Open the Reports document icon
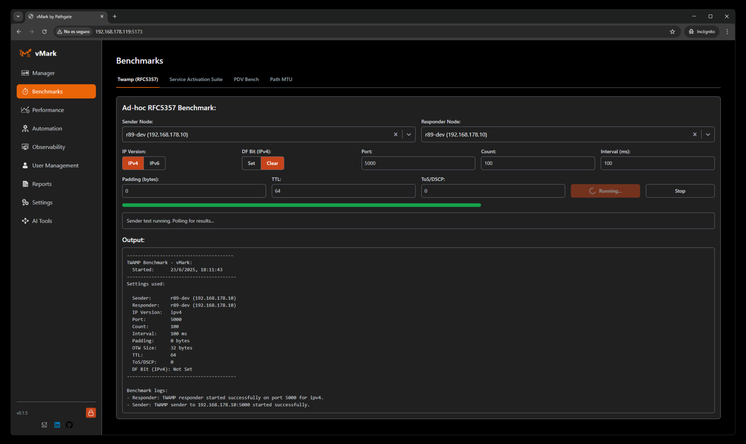This screenshot has height=444, width=746. [x=25, y=184]
